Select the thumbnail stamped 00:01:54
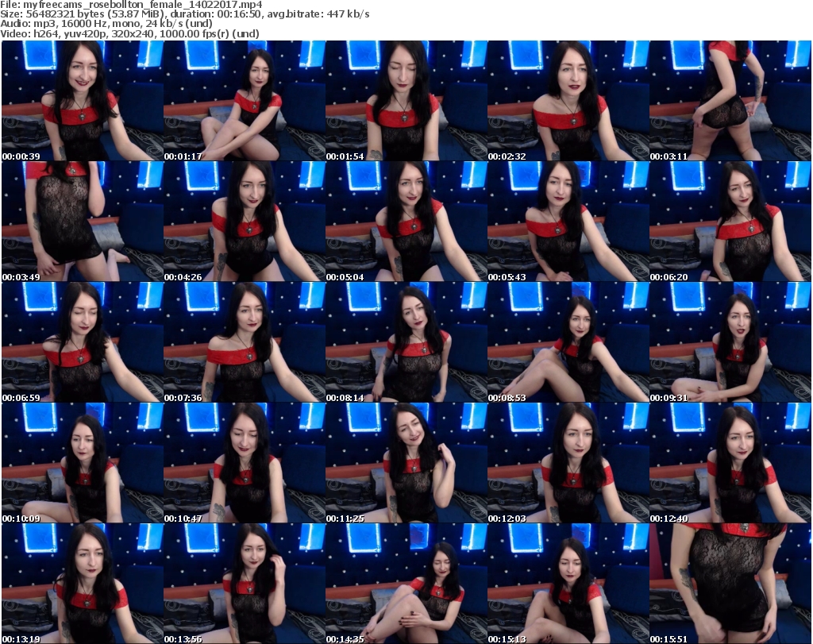This screenshot has height=644, width=813. (x=406, y=101)
